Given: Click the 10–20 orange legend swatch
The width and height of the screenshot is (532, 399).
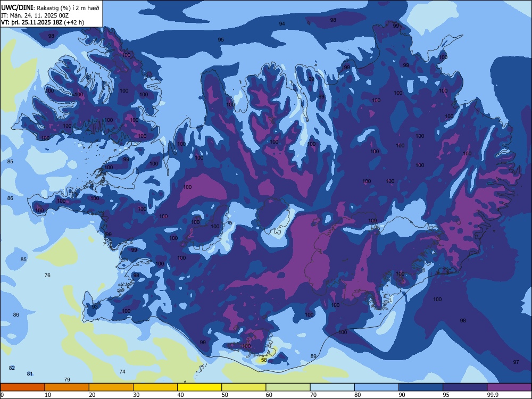Looking at the screenshot, I should coord(67,387).
